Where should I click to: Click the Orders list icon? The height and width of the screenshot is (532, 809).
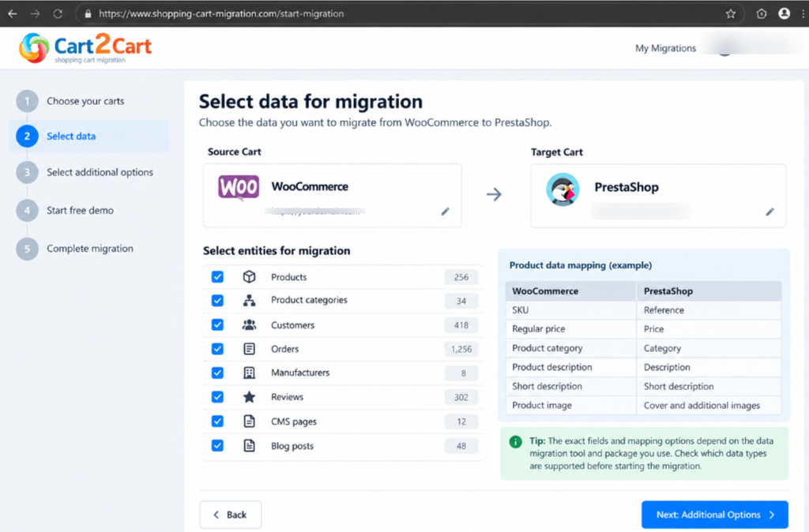pyautogui.click(x=249, y=349)
